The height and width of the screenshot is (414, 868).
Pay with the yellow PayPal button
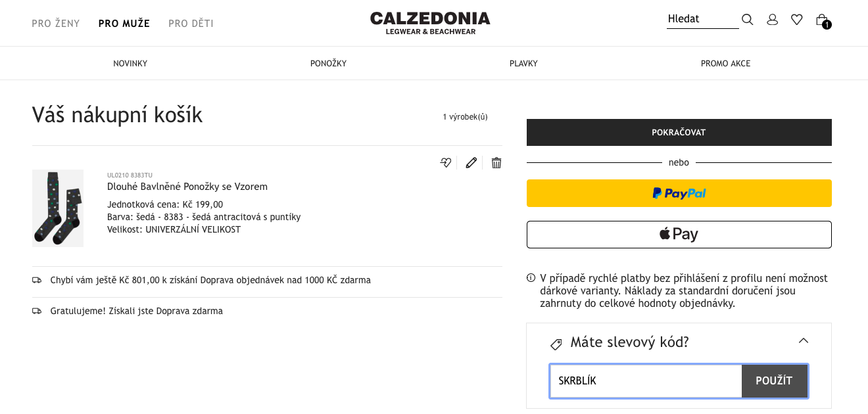[679, 193]
